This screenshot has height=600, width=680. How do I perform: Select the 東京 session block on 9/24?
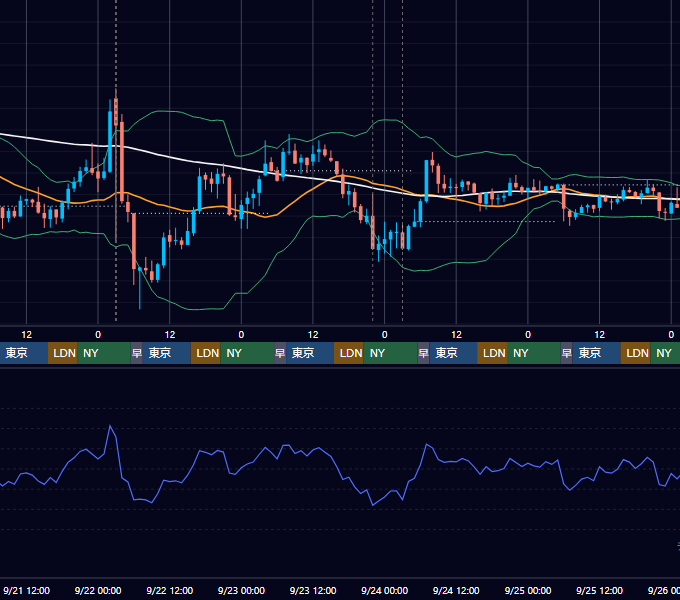tap(453, 353)
